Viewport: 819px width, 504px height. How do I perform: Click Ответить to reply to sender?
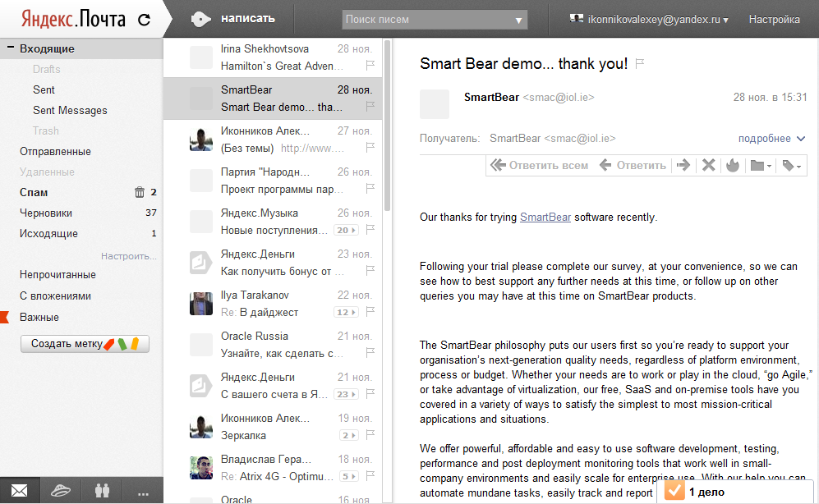[x=633, y=165]
